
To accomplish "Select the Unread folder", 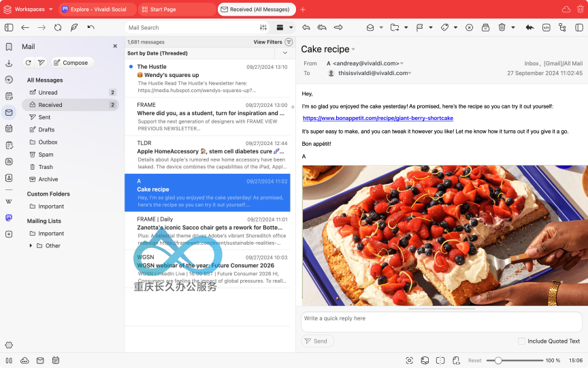I will [x=70, y=93].
